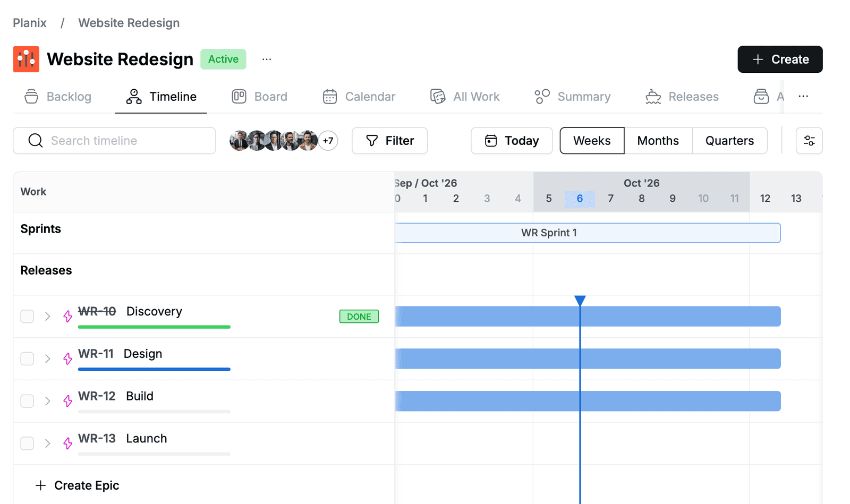
Task: Select the first assignee avatar
Action: (240, 141)
